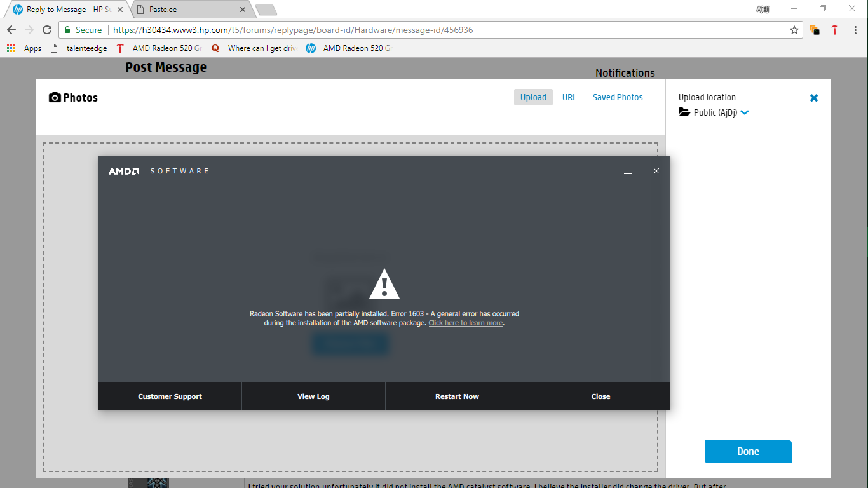
Task: Open the Apps bookmarks shortcut
Action: click(x=24, y=48)
